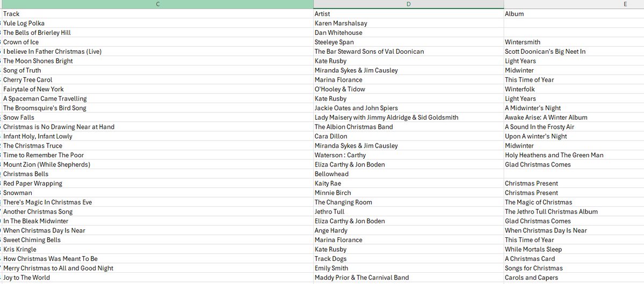Viewport: 644px width, 284px height.
Task: Select 'The Broomsquire's Bird Song' cell
Action: coord(158,108)
